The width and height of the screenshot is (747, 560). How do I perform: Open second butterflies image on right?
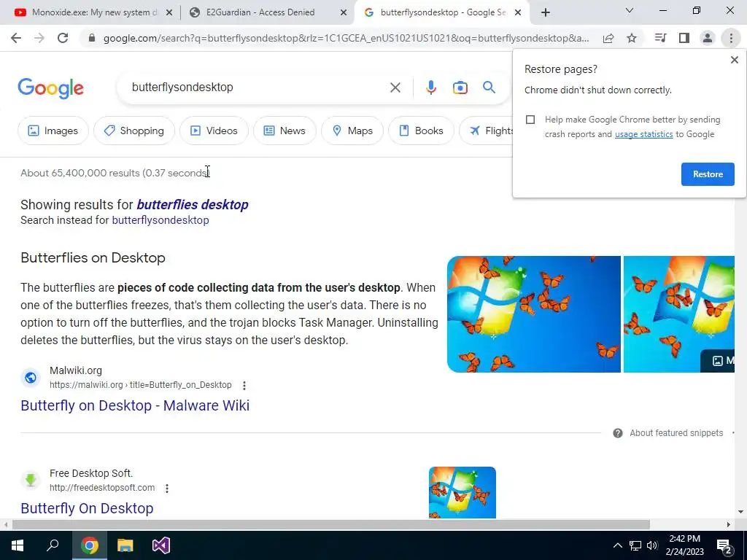(x=679, y=314)
